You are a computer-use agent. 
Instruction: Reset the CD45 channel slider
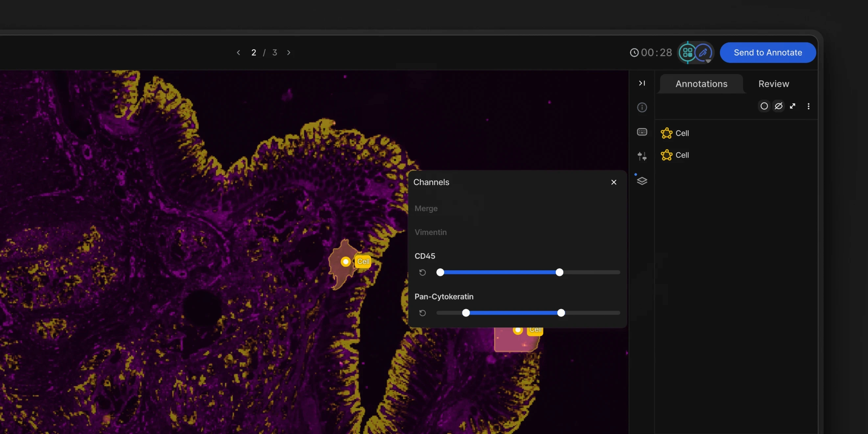tap(422, 272)
